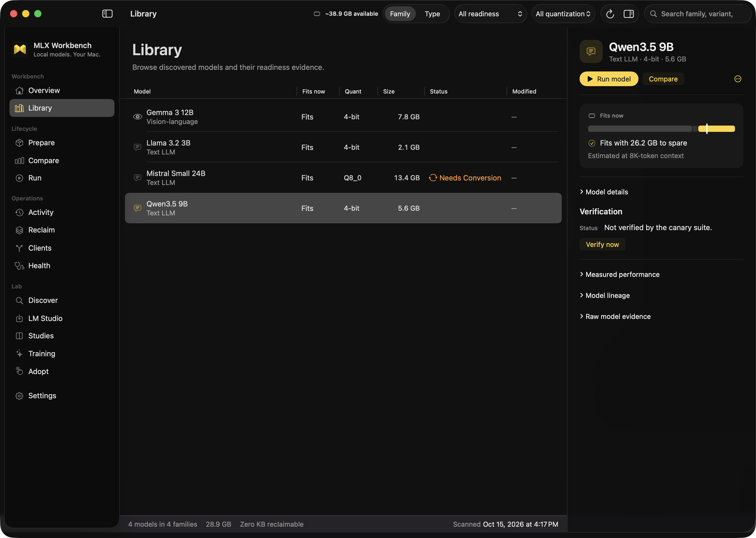Click the '4 models in 4 families' text

point(162,524)
